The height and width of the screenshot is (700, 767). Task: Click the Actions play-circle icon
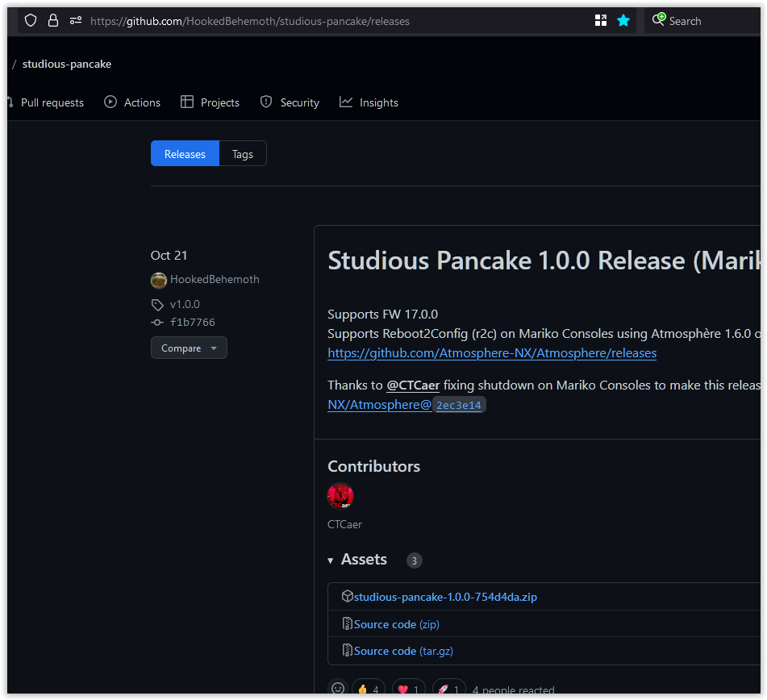110,102
